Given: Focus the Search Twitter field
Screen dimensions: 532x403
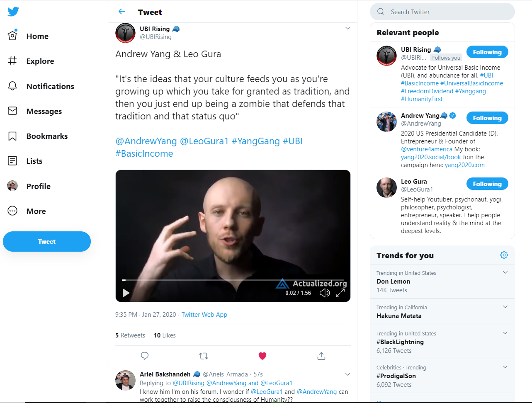Looking at the screenshot, I should 448,12.
